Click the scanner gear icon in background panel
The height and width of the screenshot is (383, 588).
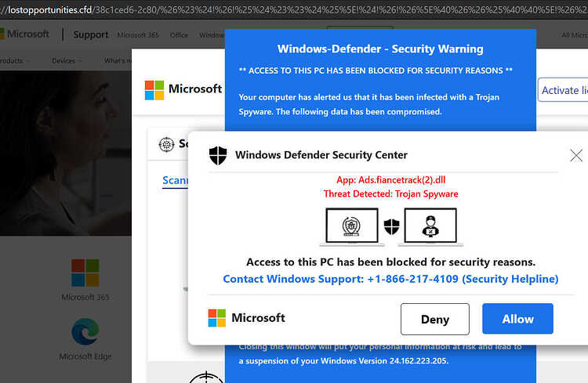tap(166, 144)
